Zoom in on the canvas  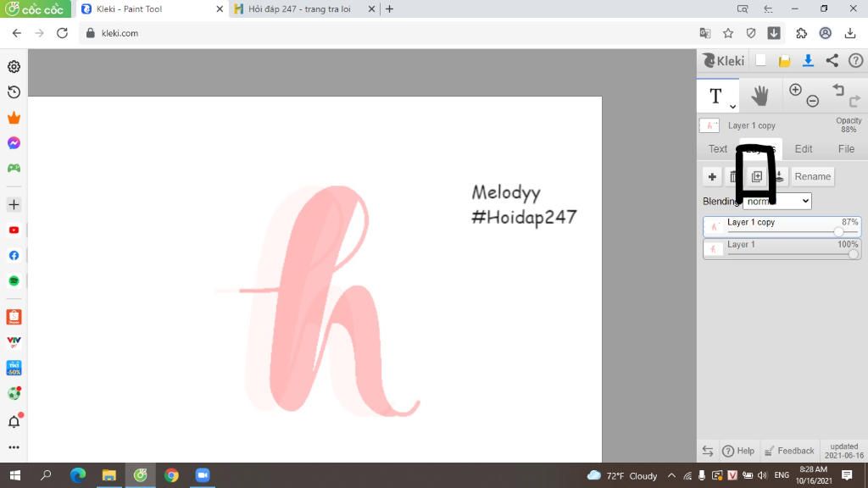(795, 90)
